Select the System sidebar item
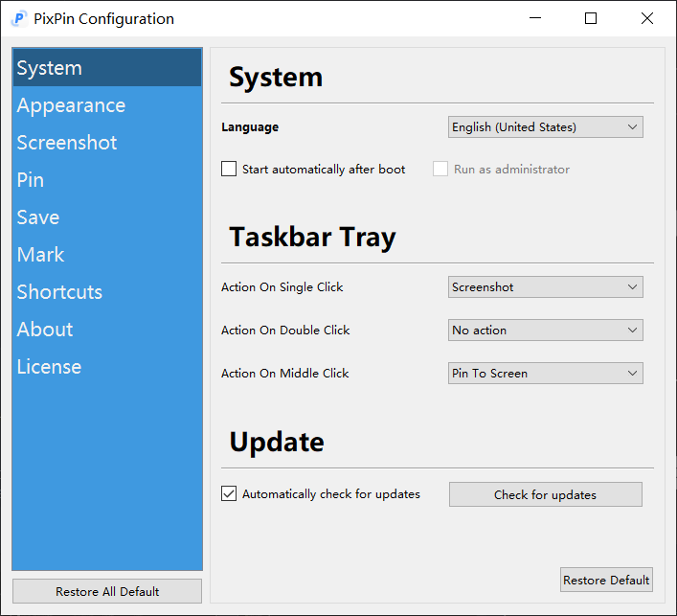The height and width of the screenshot is (616, 677). pyautogui.click(x=107, y=67)
